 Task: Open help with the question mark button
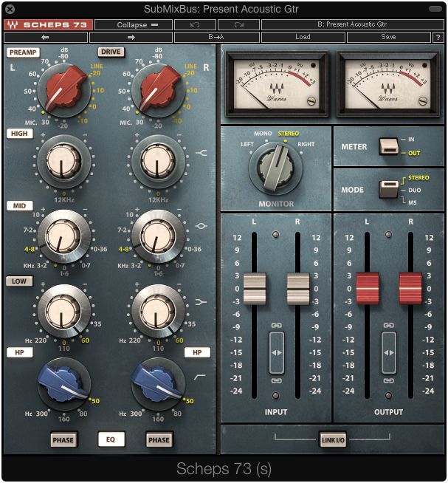click(x=438, y=37)
